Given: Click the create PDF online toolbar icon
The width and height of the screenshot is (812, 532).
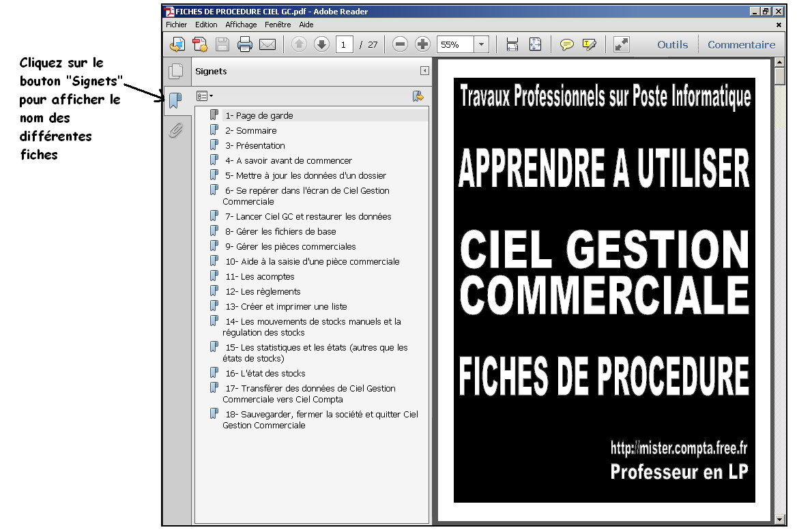Looking at the screenshot, I should point(177,44).
